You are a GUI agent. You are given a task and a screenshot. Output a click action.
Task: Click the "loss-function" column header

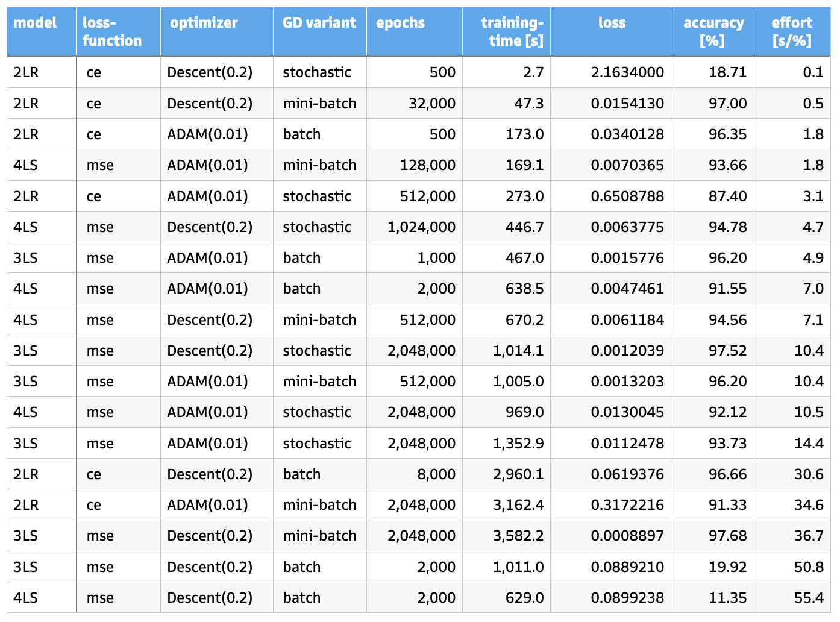[x=112, y=32]
